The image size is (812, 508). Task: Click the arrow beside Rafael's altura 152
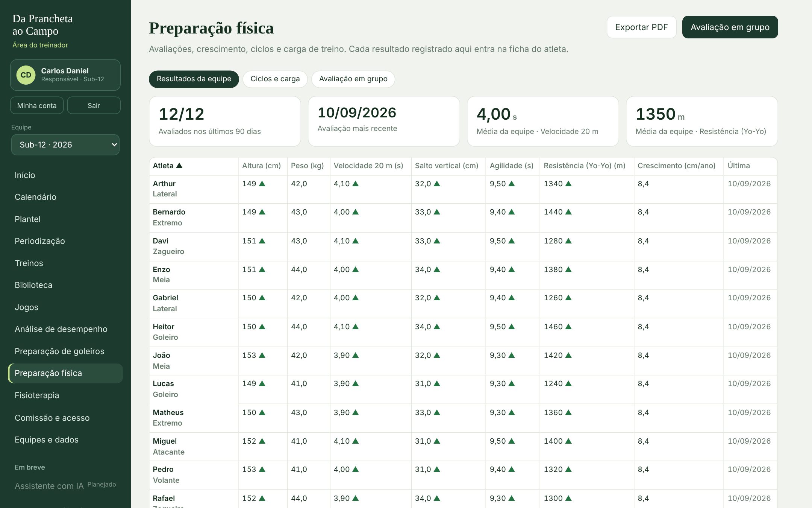click(262, 498)
